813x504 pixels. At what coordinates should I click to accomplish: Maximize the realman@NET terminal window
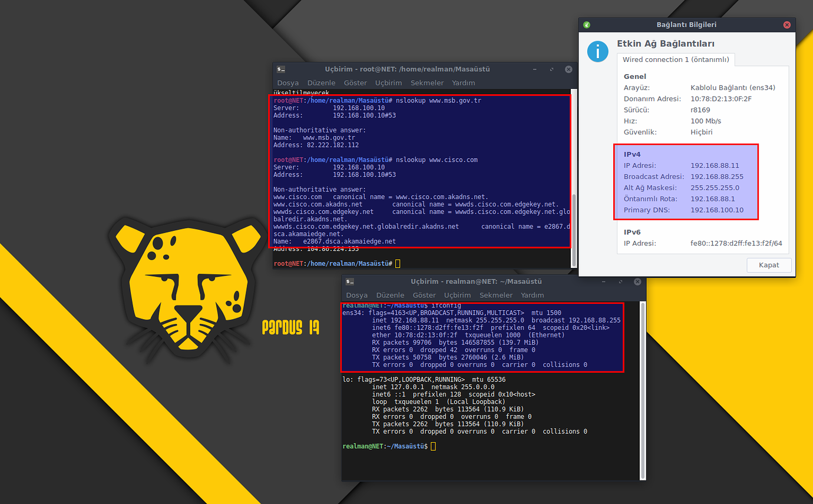[x=621, y=282]
